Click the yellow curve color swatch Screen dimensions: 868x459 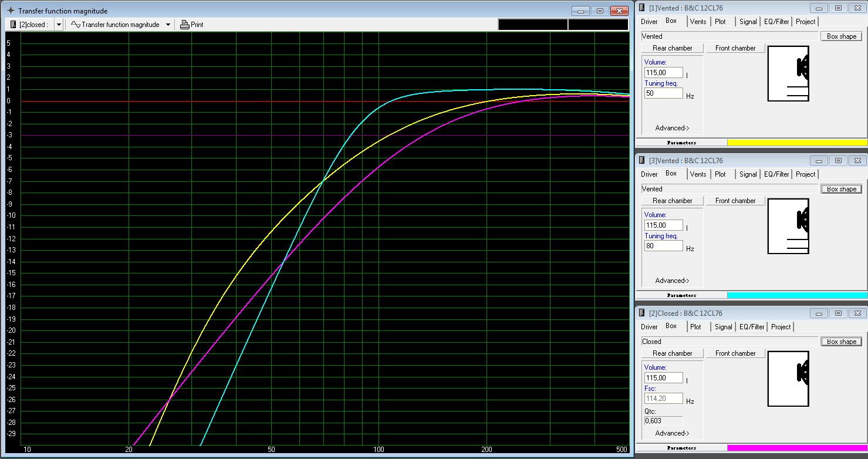[796, 142]
